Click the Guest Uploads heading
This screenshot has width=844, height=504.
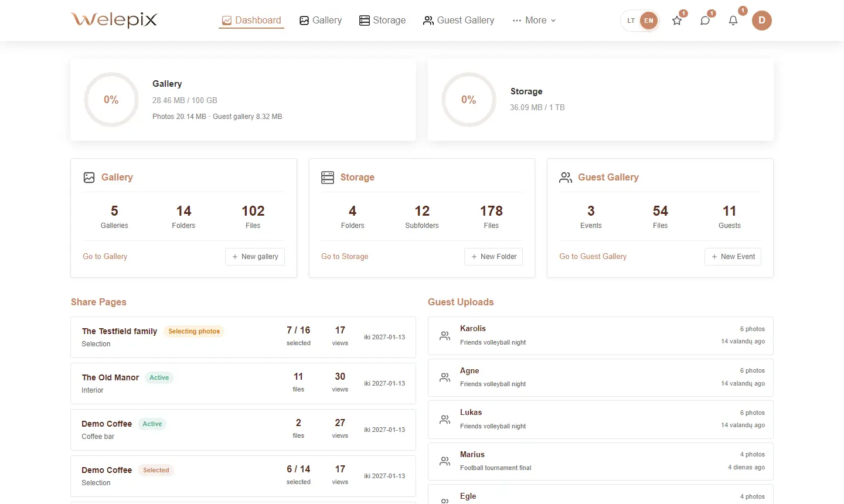tap(461, 302)
